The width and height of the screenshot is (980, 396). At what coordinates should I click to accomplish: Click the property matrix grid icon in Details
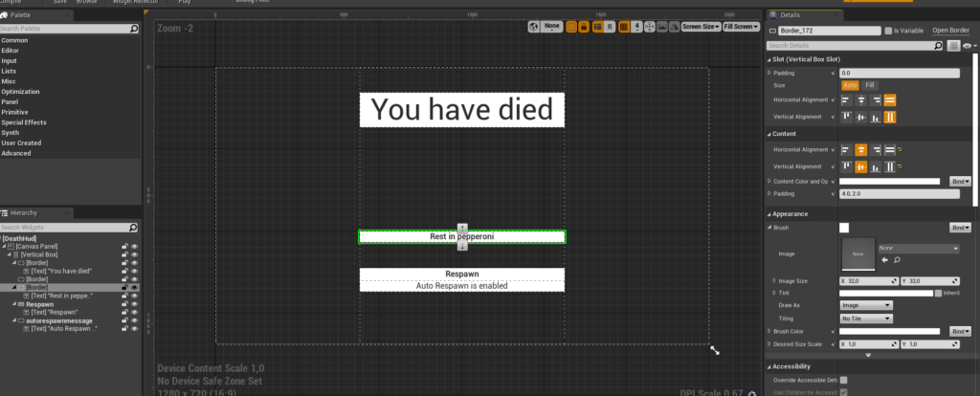pyautogui.click(x=953, y=46)
